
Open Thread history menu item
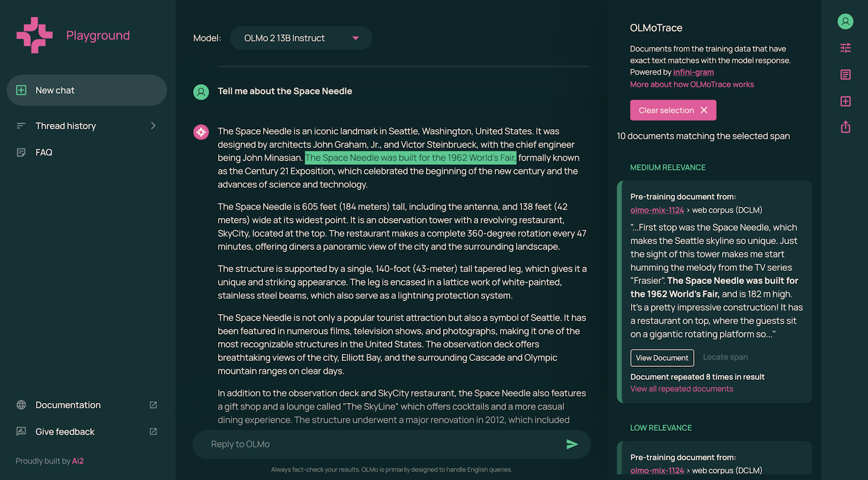[87, 126]
